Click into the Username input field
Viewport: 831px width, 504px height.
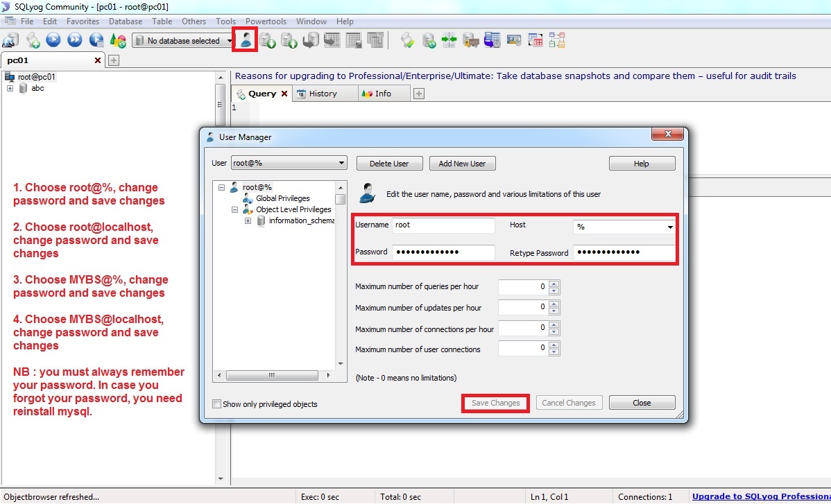pyautogui.click(x=443, y=225)
